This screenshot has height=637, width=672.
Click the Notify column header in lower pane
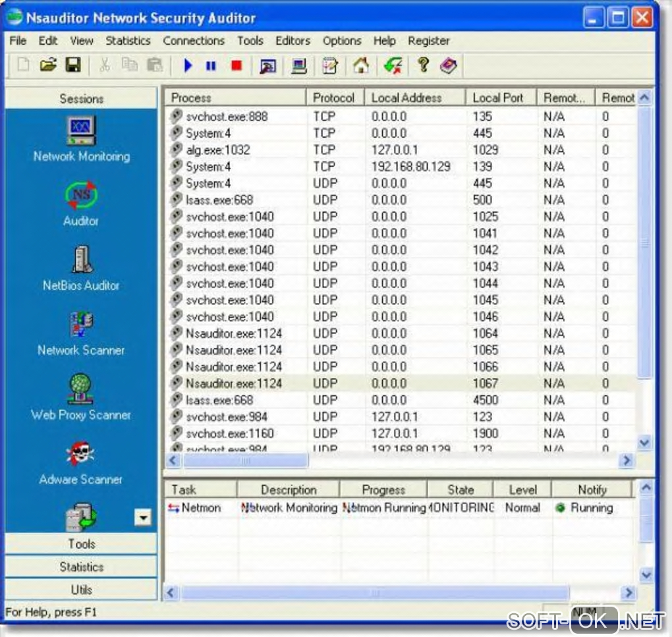click(x=592, y=489)
